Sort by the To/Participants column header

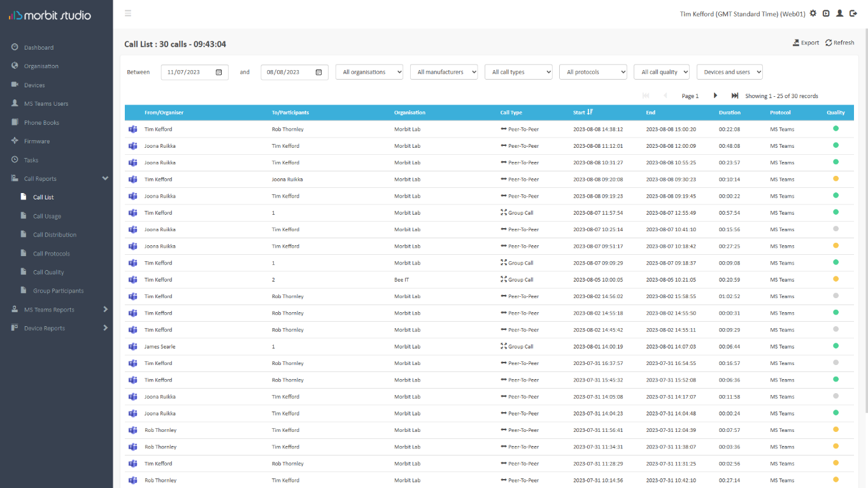(290, 113)
